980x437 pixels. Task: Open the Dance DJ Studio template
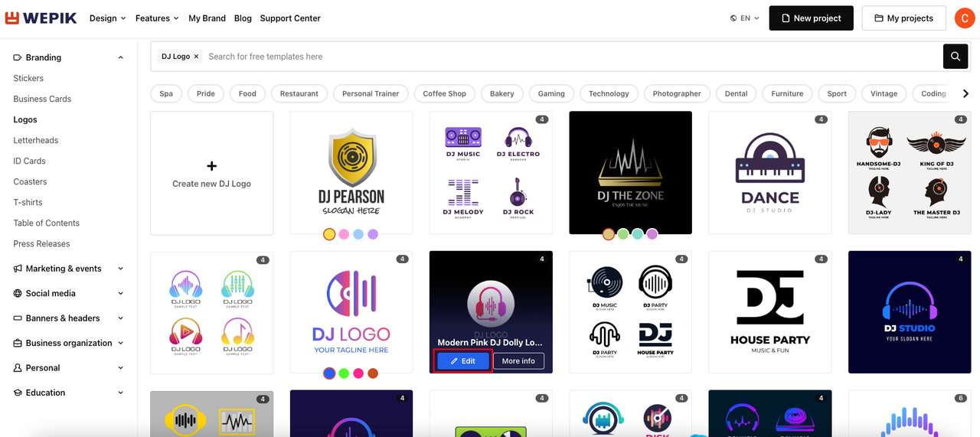point(770,173)
